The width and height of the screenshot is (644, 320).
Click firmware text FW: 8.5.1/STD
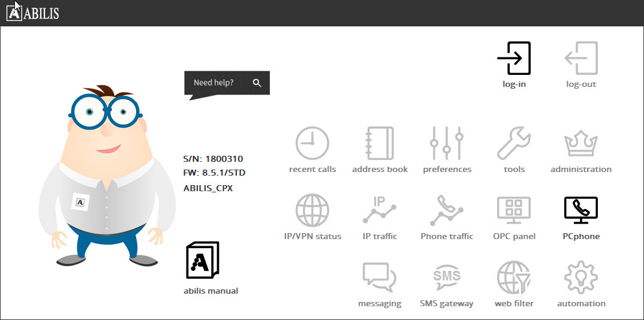coord(215,173)
